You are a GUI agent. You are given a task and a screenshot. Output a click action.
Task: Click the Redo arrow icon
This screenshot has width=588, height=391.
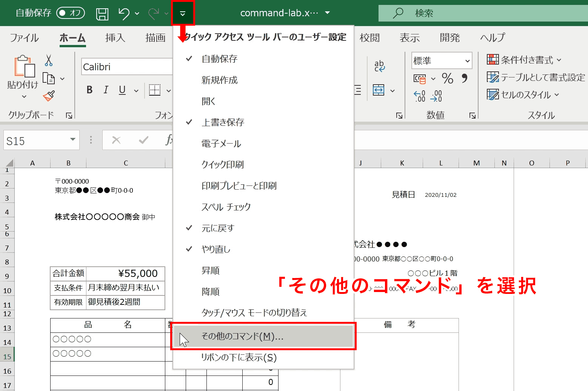153,14
